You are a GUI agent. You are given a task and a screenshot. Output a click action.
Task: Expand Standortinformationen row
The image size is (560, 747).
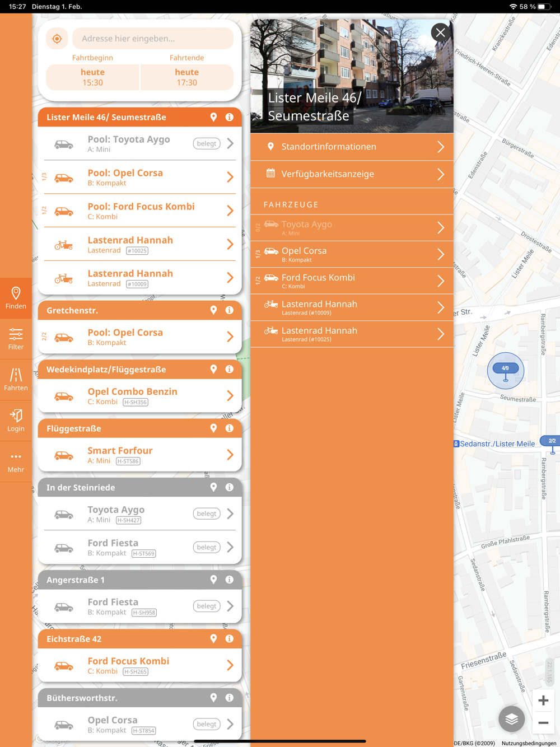click(x=352, y=147)
